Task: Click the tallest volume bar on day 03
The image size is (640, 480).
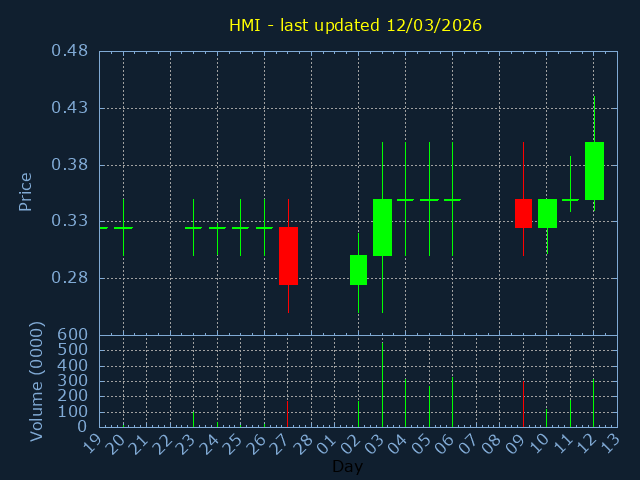Action: pos(382,385)
